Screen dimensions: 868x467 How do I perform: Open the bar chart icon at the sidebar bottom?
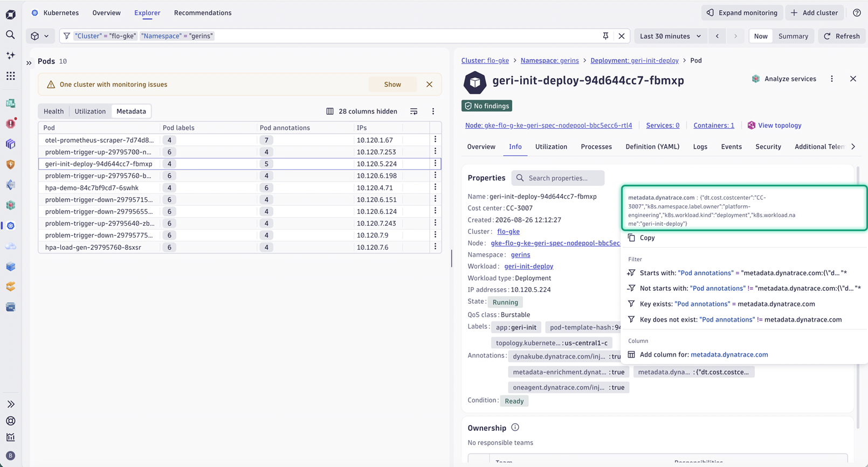point(10,437)
